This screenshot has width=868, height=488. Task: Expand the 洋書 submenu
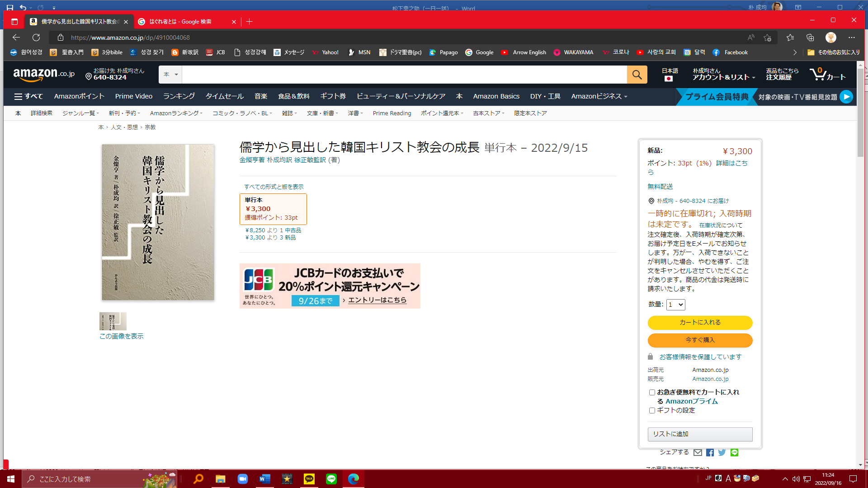355,113
